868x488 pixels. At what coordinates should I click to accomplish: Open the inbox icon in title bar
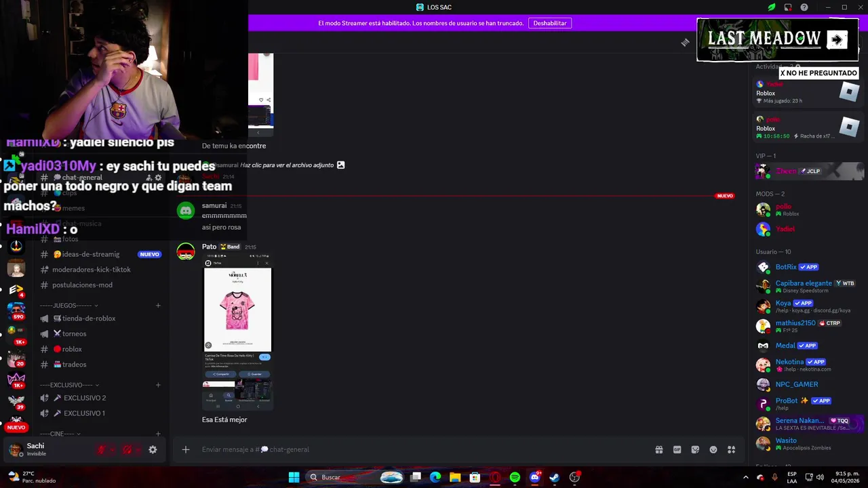(788, 7)
